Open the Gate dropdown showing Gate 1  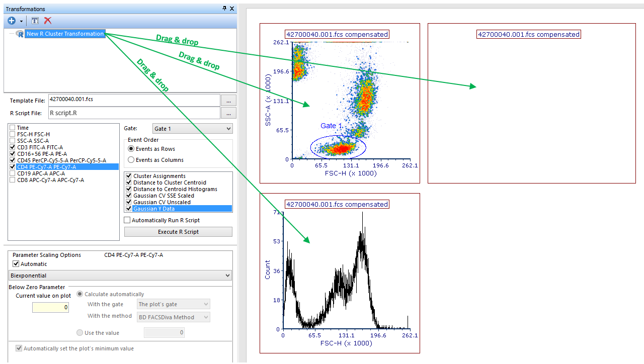pyautogui.click(x=193, y=129)
